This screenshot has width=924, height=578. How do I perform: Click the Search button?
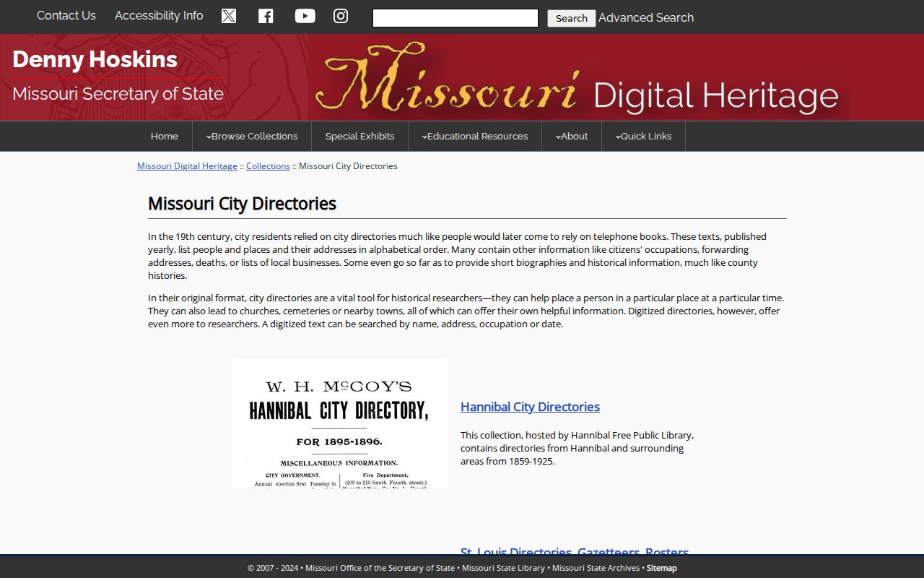click(572, 18)
